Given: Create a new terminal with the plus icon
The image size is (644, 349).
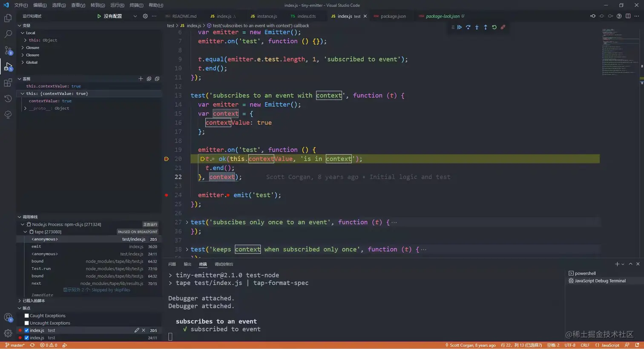Looking at the screenshot, I should coord(617,264).
